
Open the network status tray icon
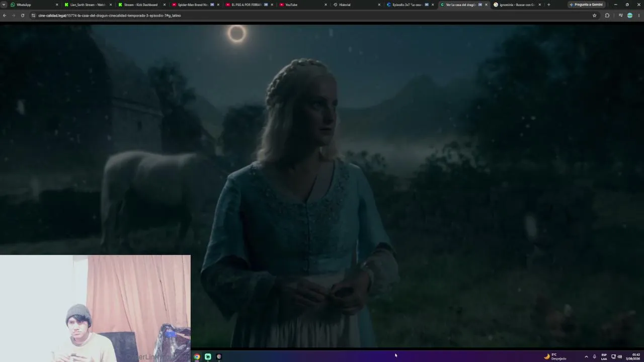tap(613, 356)
